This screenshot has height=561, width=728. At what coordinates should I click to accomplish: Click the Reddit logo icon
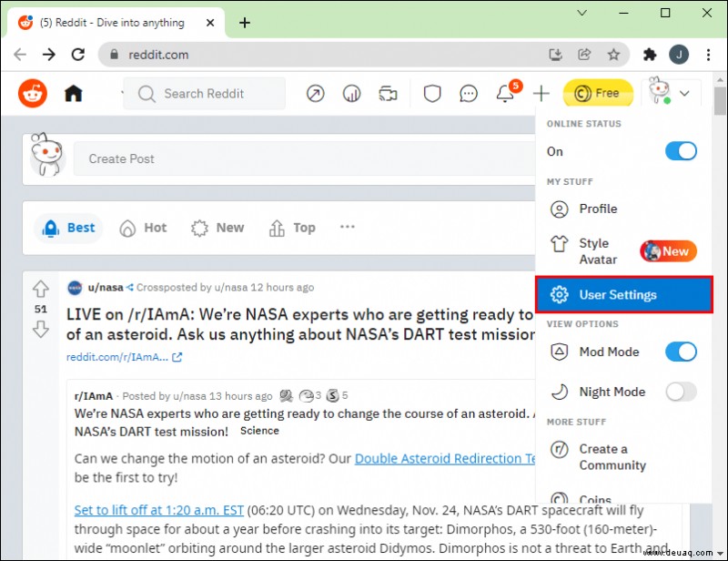(x=33, y=94)
